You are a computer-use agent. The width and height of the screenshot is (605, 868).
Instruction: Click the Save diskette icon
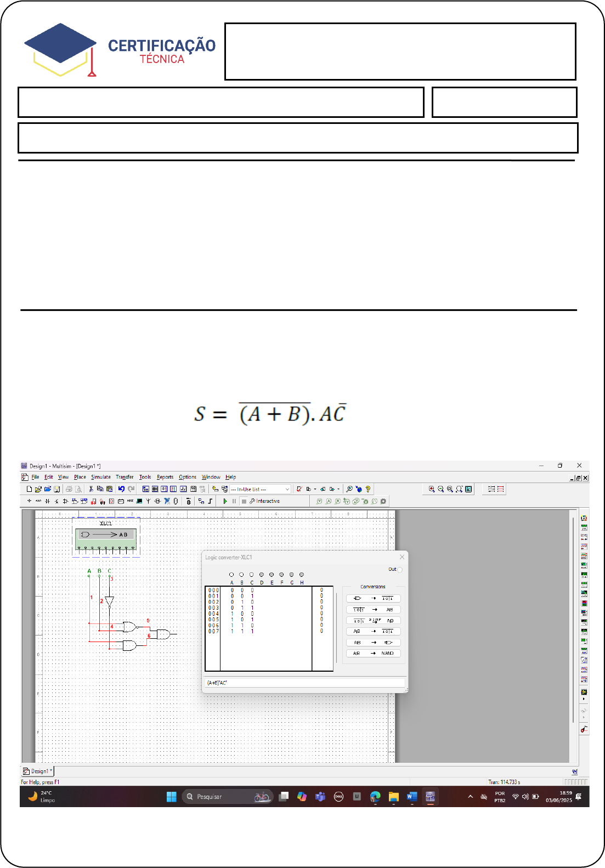tap(56, 489)
